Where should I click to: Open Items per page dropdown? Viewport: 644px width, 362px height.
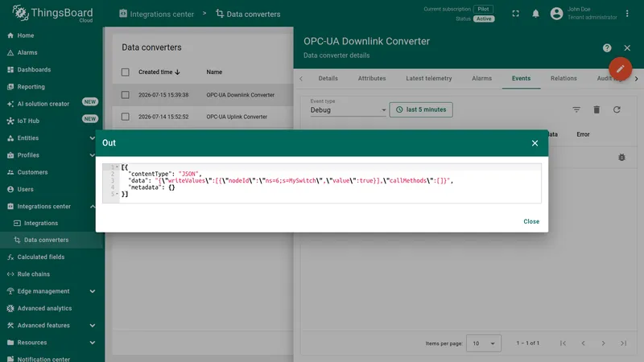(484, 343)
